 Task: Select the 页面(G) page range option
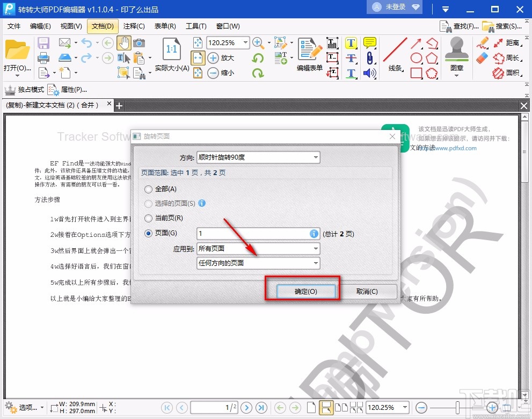click(148, 234)
